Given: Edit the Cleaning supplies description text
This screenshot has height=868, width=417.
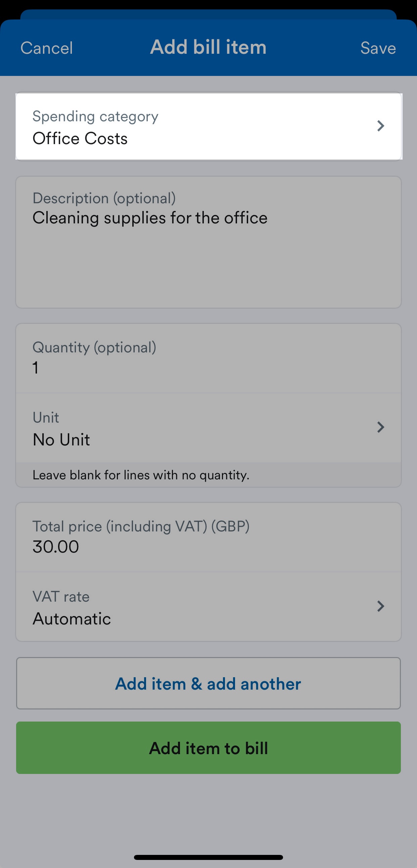Looking at the screenshot, I should pos(150,218).
